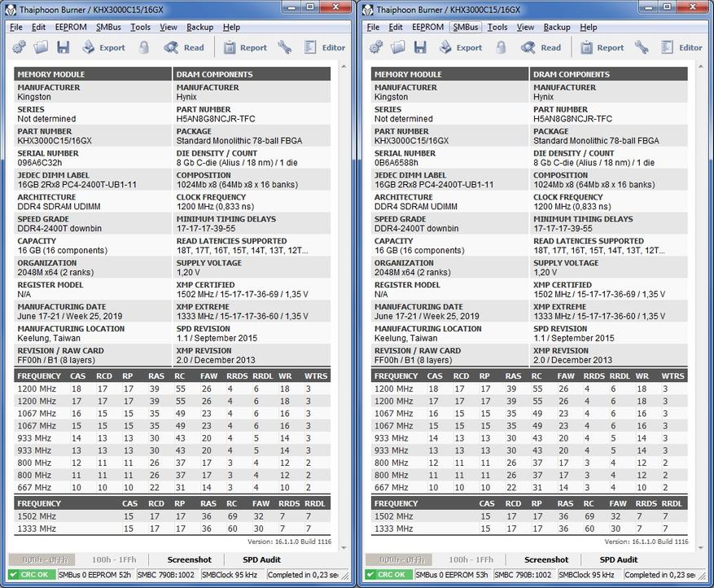The width and height of the screenshot is (714, 588).
Task: Open the Backup menu in the left window
Action: coord(200,28)
